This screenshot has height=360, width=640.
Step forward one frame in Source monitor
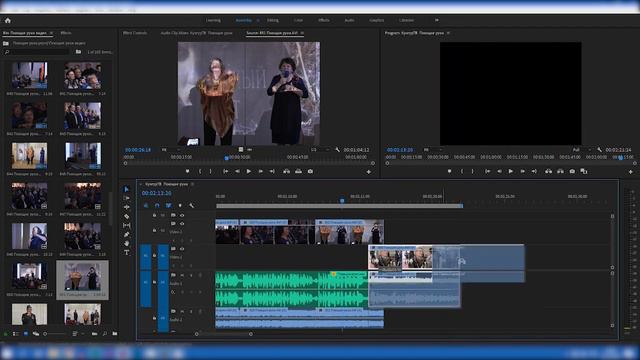pyautogui.click(x=260, y=171)
